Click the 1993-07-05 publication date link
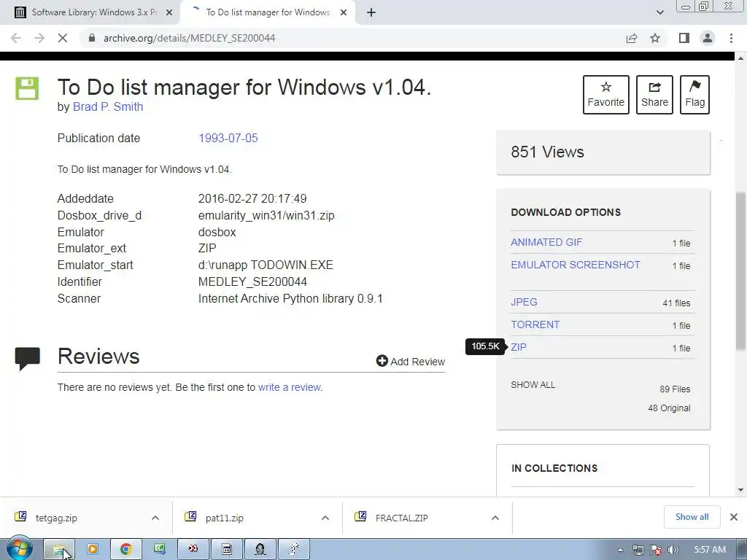The width and height of the screenshot is (747, 560). [x=228, y=138]
